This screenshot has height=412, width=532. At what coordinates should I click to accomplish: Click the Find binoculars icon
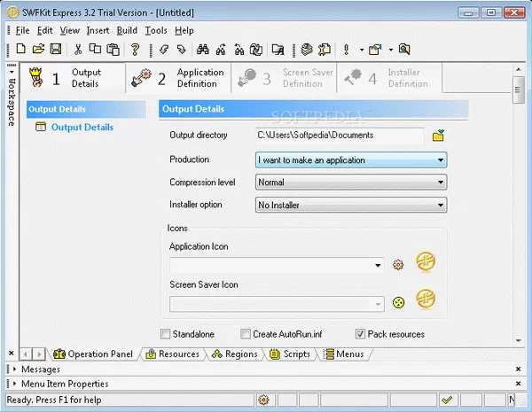(x=203, y=50)
